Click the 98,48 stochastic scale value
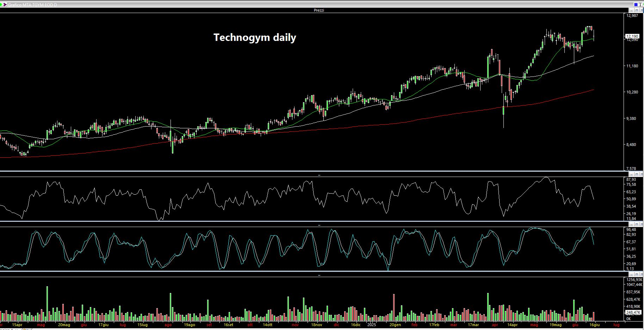 point(631,230)
